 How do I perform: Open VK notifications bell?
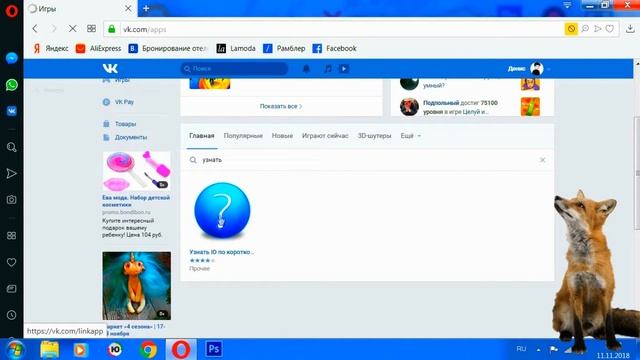tap(306, 69)
